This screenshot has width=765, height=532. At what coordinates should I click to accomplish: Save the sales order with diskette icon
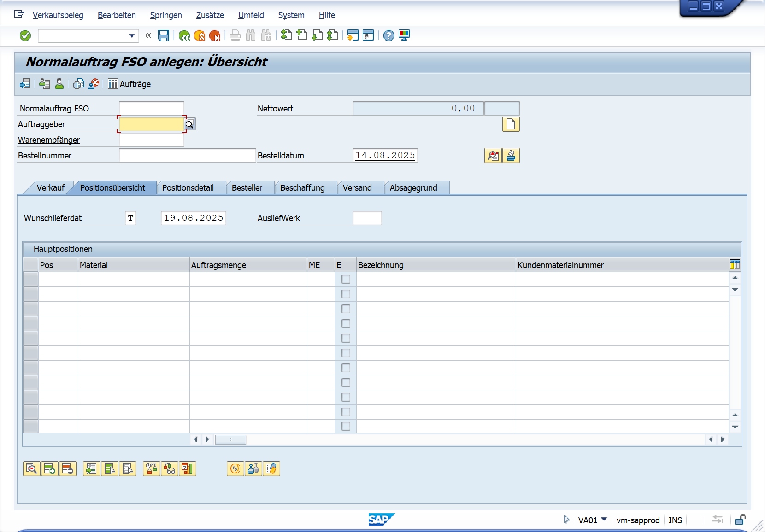tap(164, 35)
